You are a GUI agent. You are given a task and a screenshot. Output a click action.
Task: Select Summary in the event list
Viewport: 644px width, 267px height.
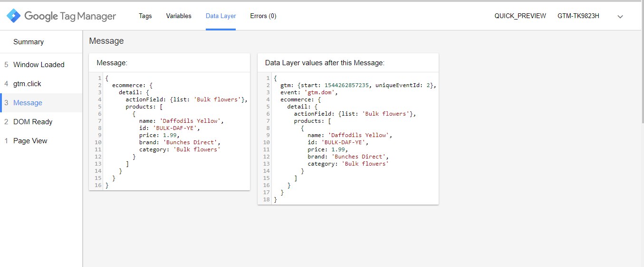click(x=29, y=42)
